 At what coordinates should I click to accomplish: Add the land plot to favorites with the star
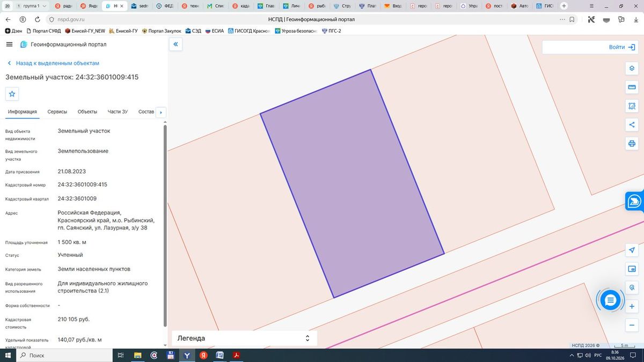[x=12, y=94]
